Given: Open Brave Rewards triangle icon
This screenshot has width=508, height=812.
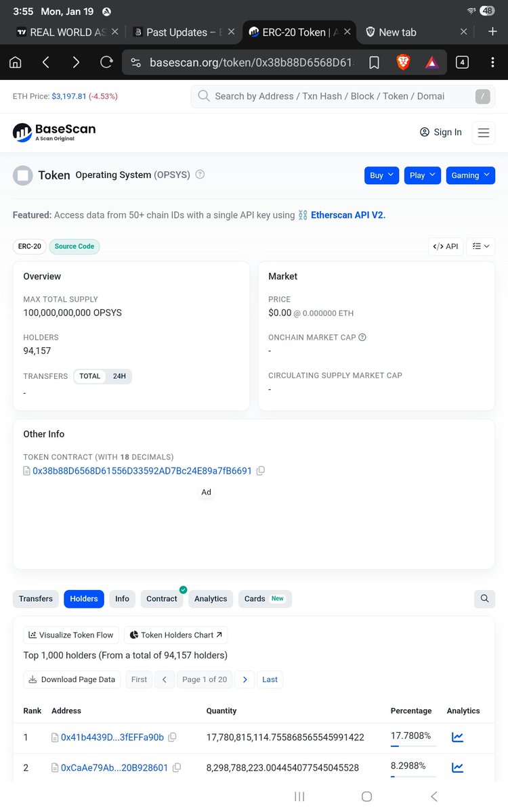Looking at the screenshot, I should click(432, 62).
